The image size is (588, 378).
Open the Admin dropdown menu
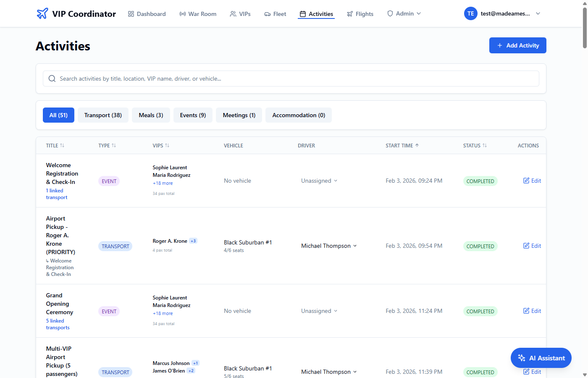[404, 14]
